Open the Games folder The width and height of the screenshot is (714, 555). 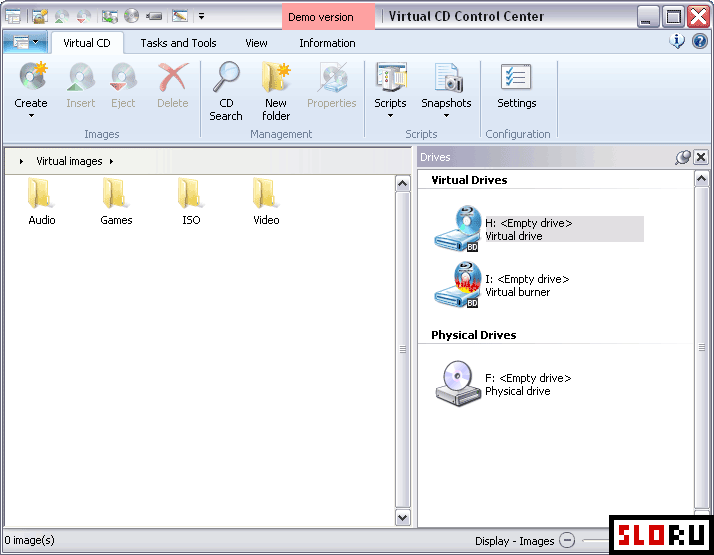click(x=116, y=202)
